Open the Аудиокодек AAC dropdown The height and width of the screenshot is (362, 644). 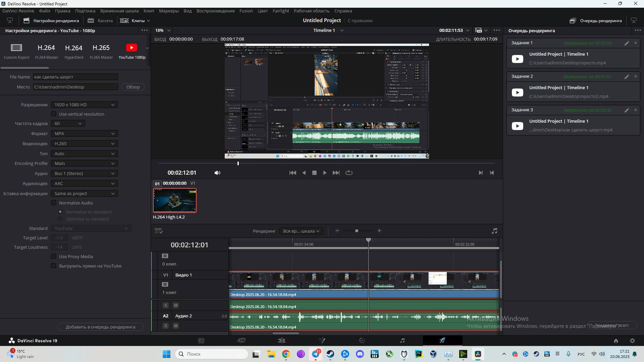(x=84, y=184)
